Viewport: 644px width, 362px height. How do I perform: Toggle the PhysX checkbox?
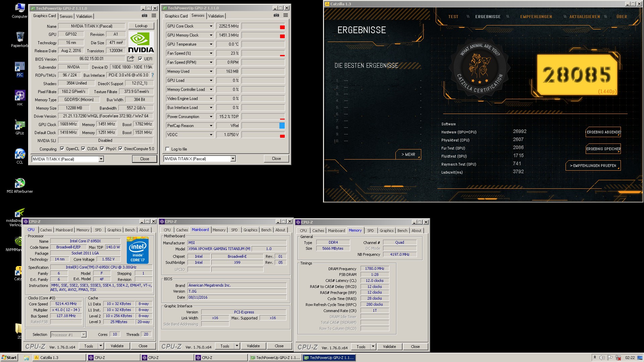(x=102, y=149)
